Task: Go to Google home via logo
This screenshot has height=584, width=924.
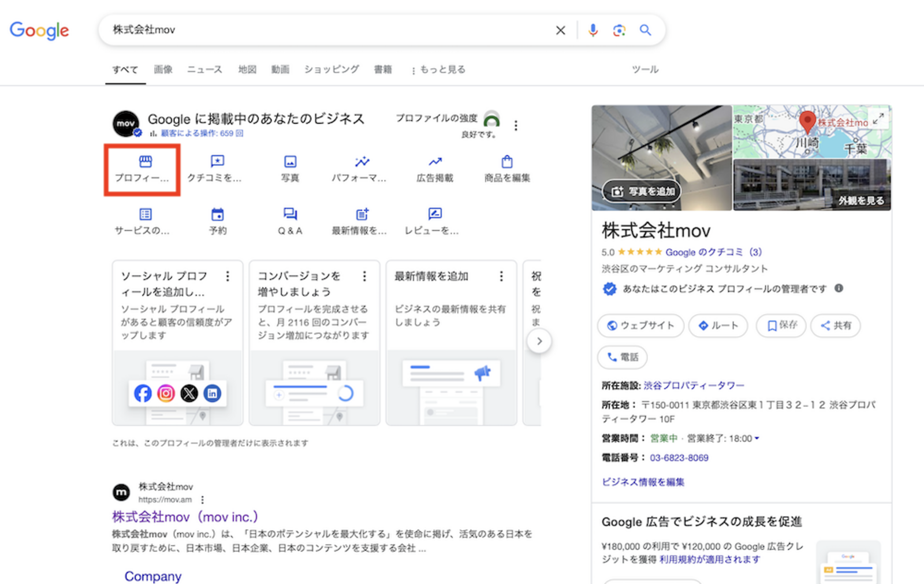Action: [x=39, y=30]
